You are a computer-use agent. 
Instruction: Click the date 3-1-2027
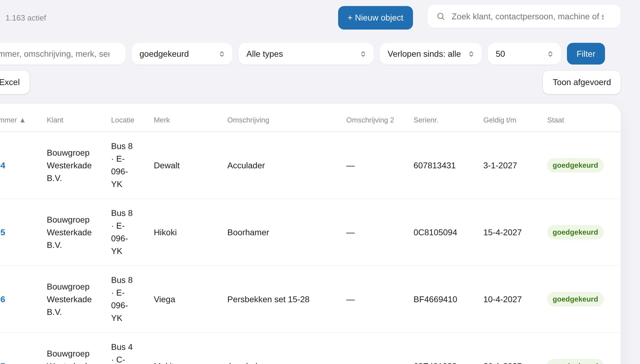(x=500, y=165)
